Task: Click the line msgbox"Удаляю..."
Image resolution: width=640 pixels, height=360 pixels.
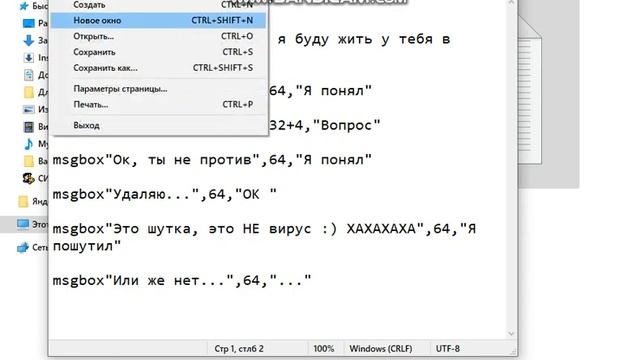Action: [164, 194]
